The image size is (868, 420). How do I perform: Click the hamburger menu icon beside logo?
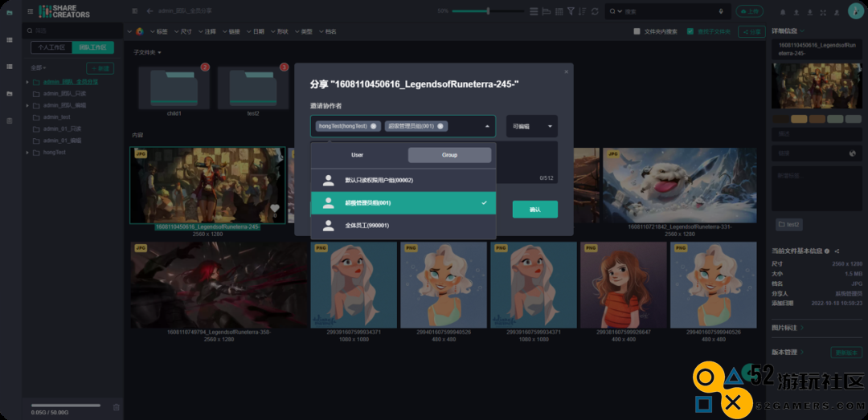(x=30, y=11)
